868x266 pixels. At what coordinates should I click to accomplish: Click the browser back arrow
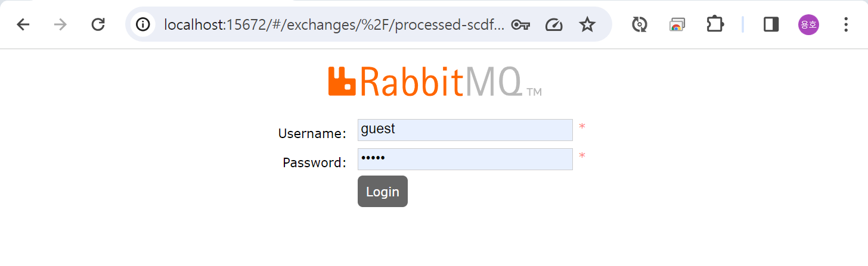pyautogui.click(x=23, y=24)
